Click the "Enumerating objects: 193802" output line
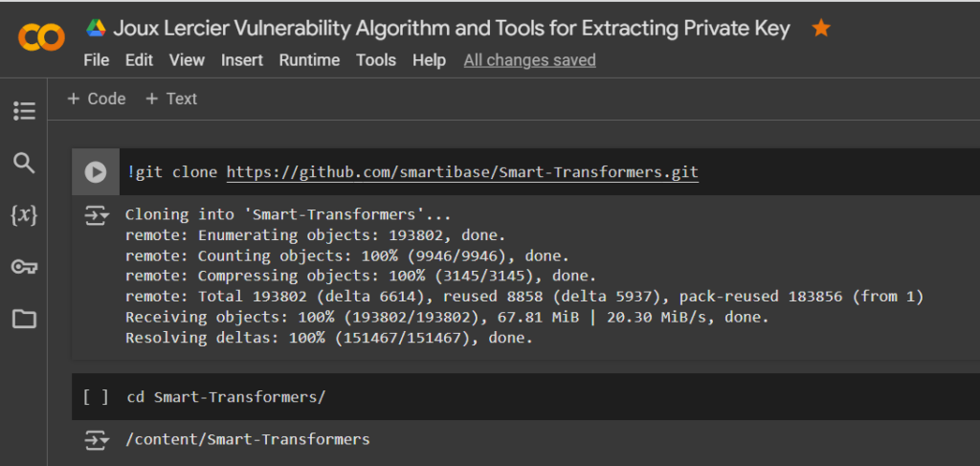Image resolution: width=980 pixels, height=466 pixels. coord(315,235)
